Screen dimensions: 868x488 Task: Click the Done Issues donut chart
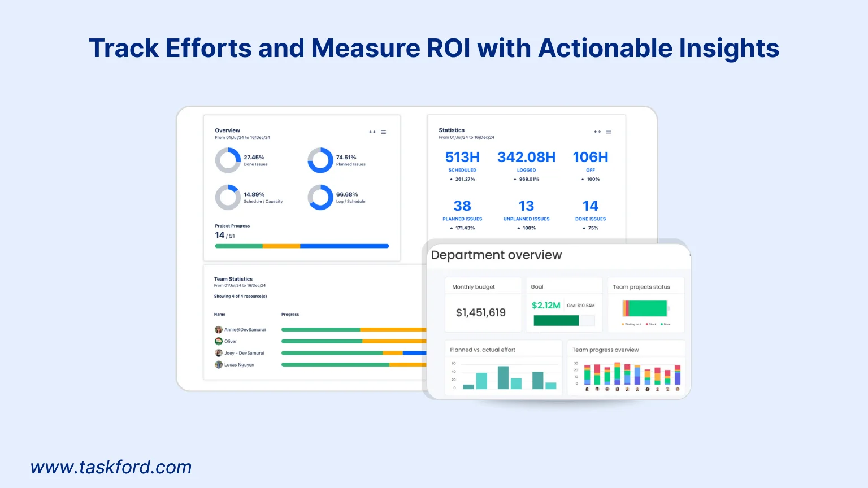click(228, 160)
